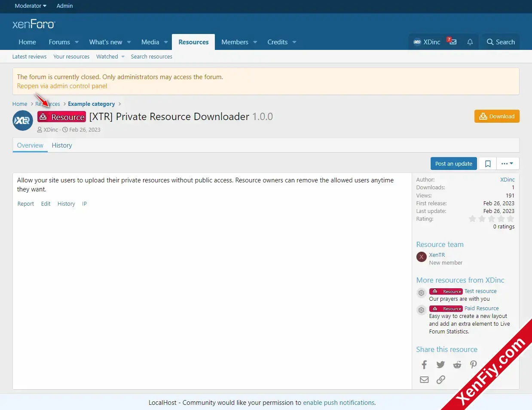Open the XDinc account menu
Image resolution: width=532 pixels, height=410 pixels.
click(x=427, y=42)
